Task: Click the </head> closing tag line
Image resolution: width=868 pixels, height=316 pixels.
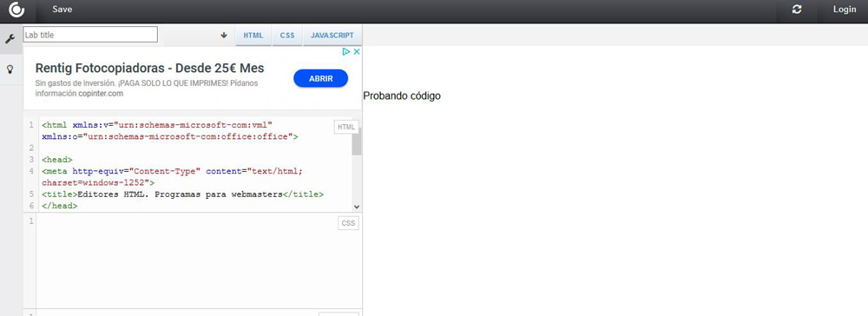Action: coord(60,206)
